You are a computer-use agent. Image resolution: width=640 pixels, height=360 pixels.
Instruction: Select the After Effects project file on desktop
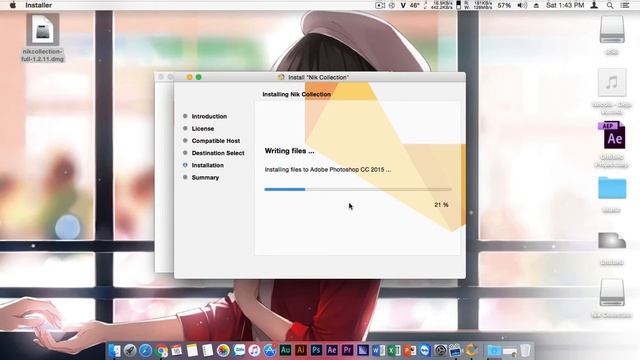click(x=611, y=144)
